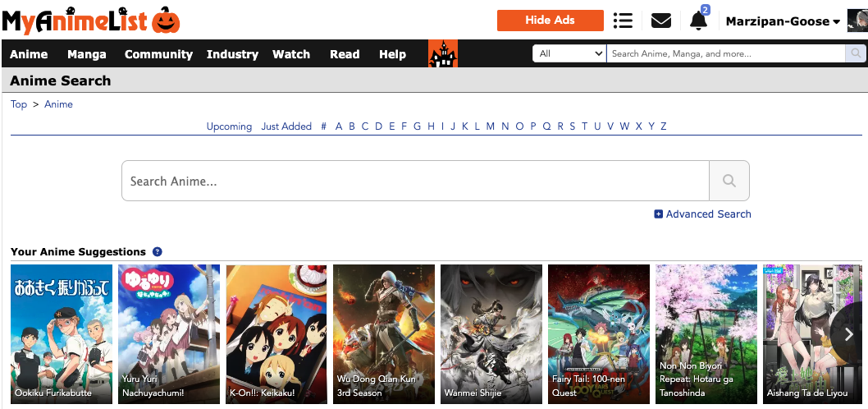Open the Help menu
The image size is (868, 409).
click(392, 54)
